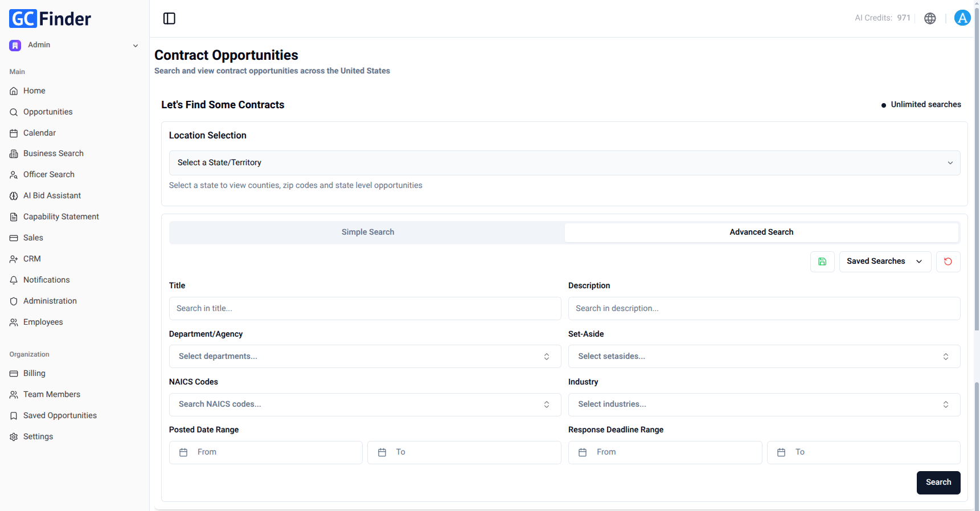
Task: Pick Response Deadline From date
Action: coord(665,452)
